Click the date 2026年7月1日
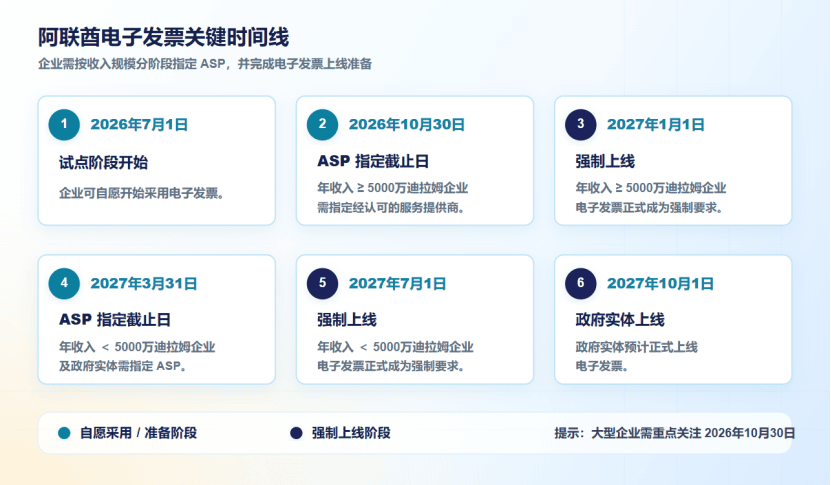 point(139,125)
